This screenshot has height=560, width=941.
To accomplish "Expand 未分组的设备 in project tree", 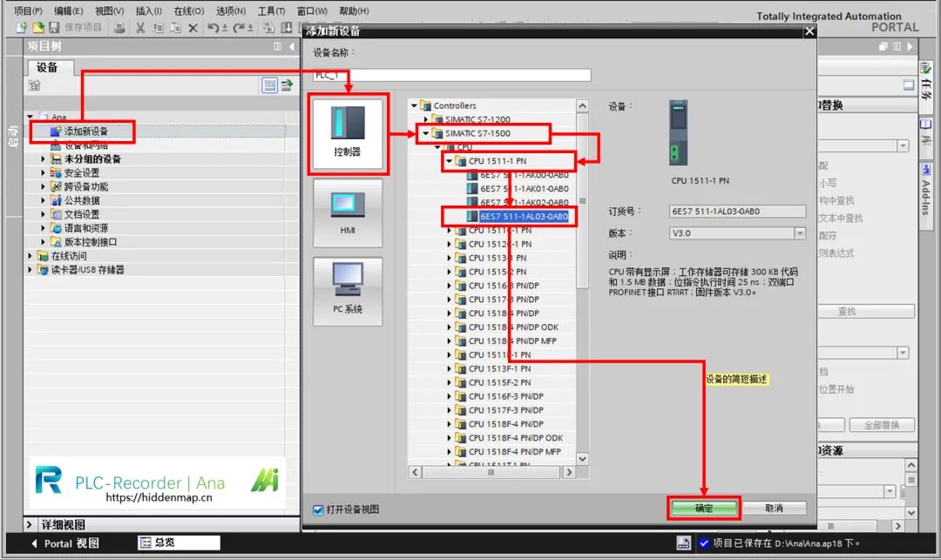I will (43, 159).
